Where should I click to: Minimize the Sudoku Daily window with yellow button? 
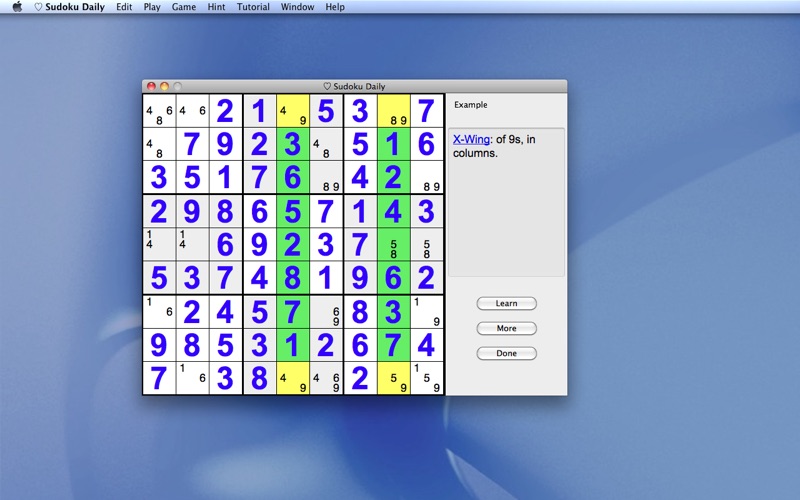coord(164,86)
